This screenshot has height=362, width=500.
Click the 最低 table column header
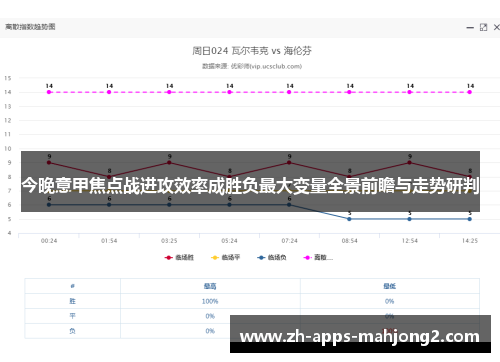coord(389,286)
